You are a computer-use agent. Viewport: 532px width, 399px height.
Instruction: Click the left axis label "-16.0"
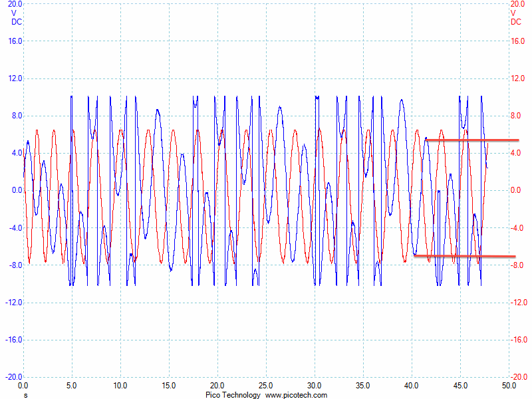tap(13, 340)
